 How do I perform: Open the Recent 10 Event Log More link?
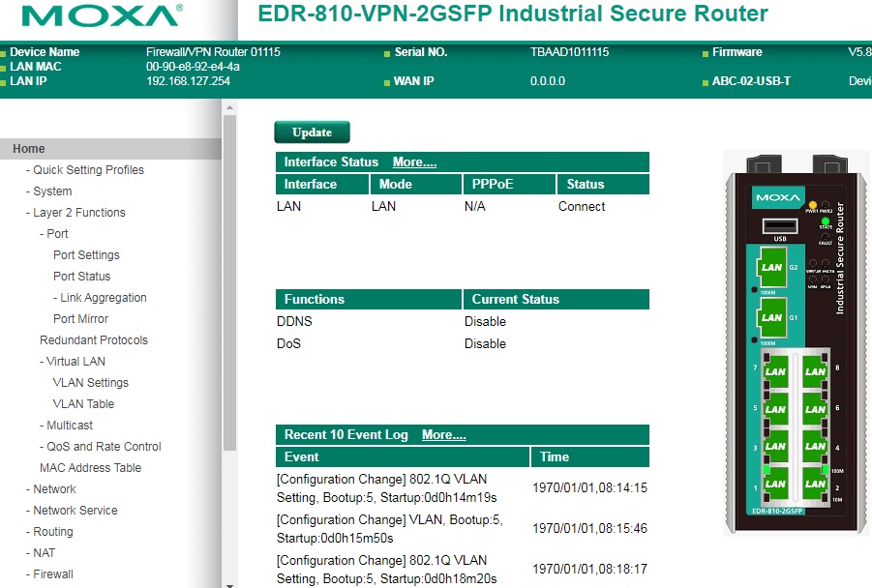click(x=444, y=434)
